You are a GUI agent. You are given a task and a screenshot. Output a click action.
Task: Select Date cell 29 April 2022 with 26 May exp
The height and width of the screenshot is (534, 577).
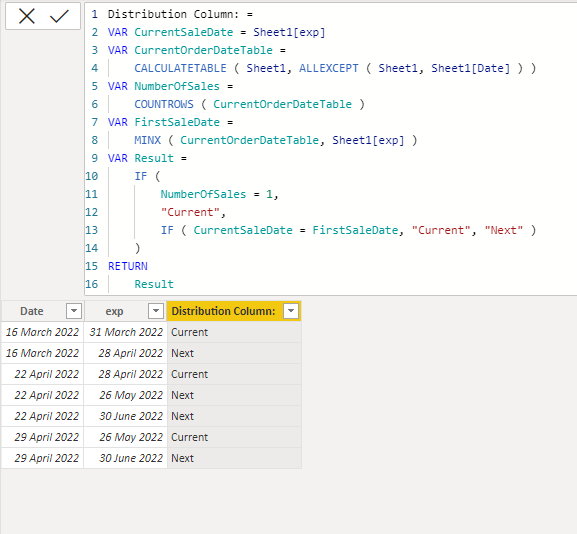pos(43,437)
